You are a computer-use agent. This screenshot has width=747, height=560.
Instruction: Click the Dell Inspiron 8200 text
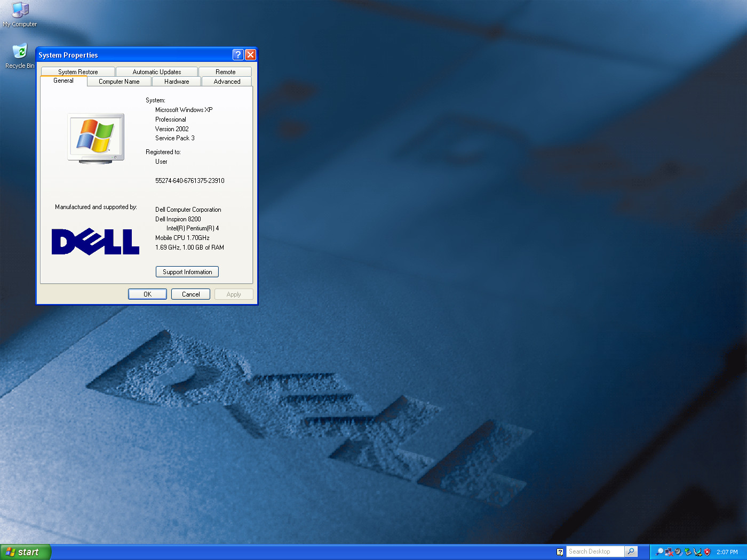click(x=178, y=219)
